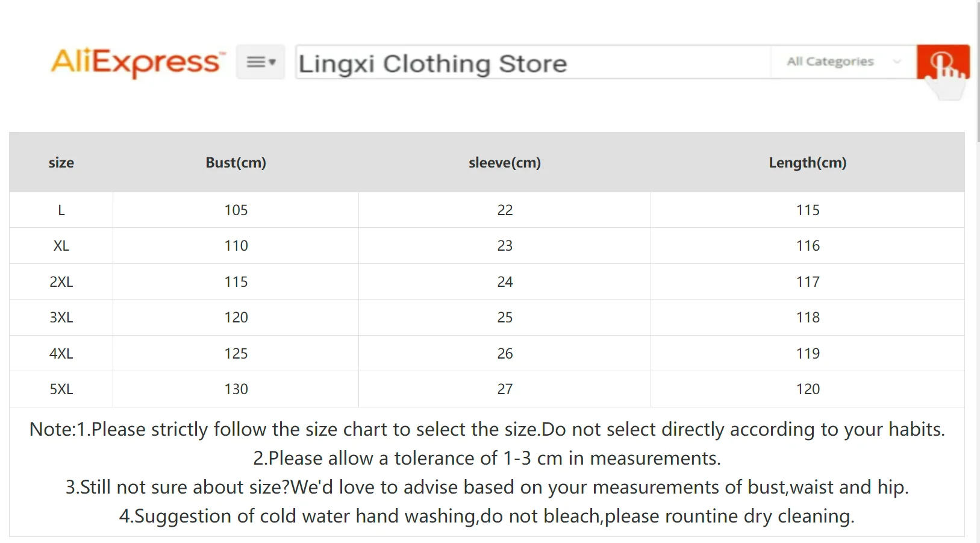Click the length value 117 cell

tap(807, 282)
